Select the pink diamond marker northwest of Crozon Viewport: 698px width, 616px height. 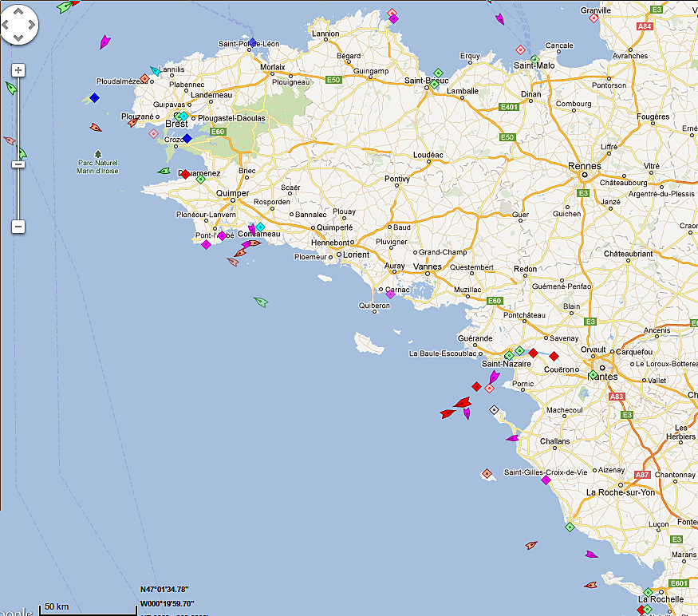(x=154, y=133)
